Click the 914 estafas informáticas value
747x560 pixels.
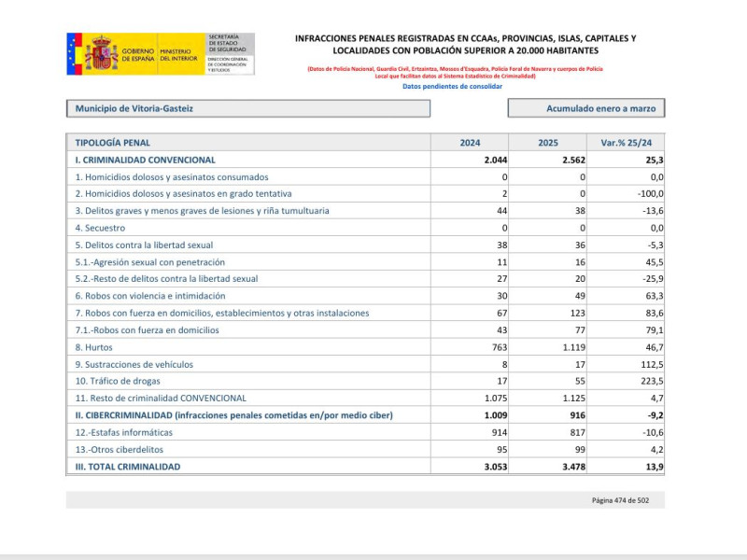coord(500,433)
